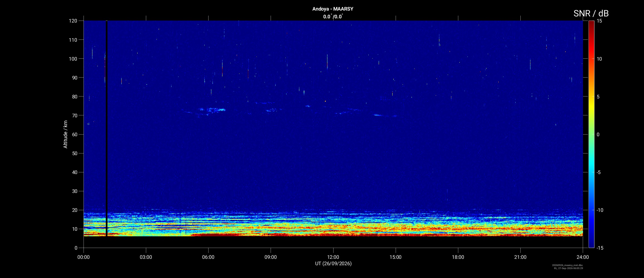Click the "100" altitude tick label

point(73,59)
